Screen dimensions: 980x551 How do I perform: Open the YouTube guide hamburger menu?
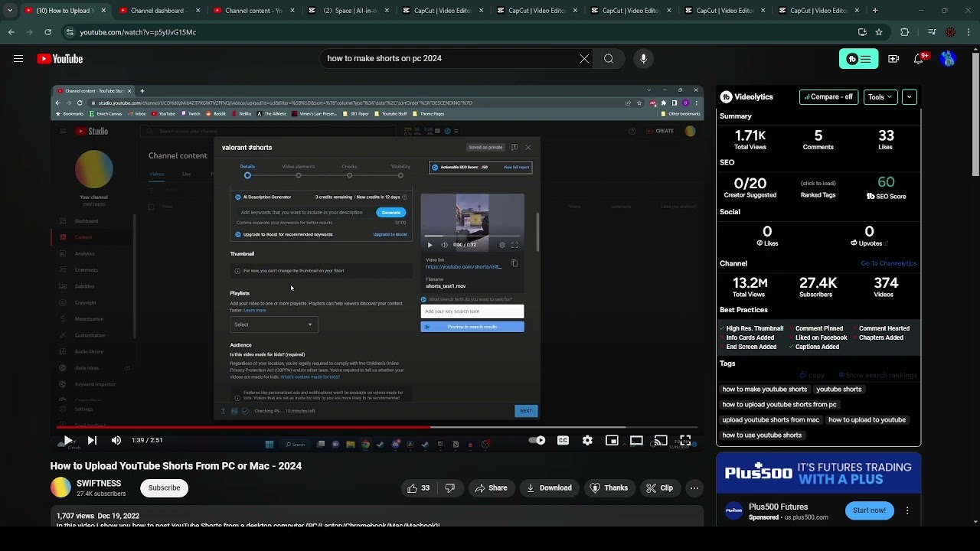(x=18, y=59)
